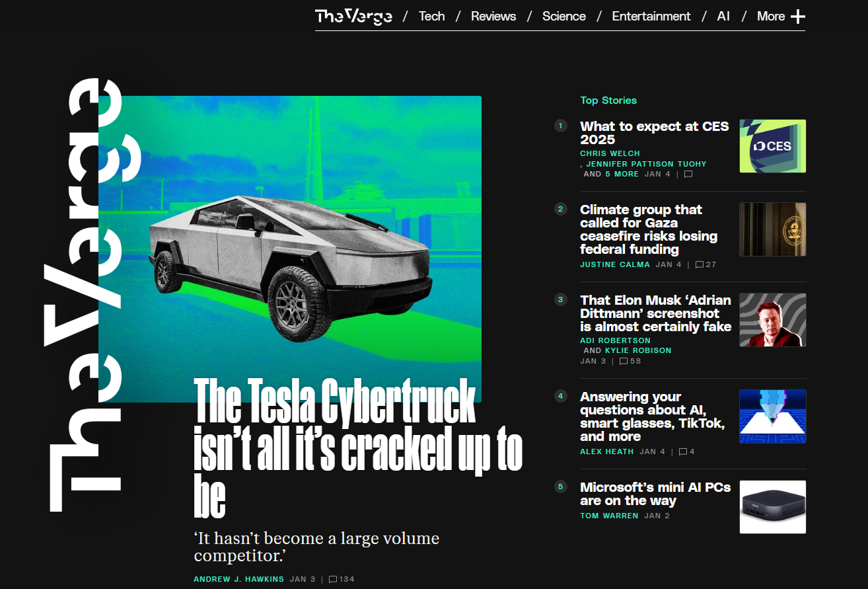Go to the AI section
868x589 pixels.
[723, 17]
